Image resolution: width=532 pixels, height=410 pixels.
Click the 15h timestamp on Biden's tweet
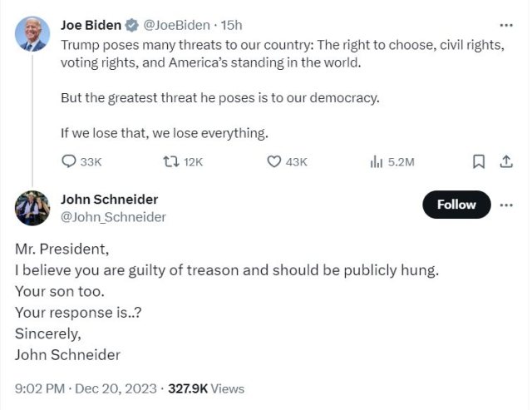[230, 24]
